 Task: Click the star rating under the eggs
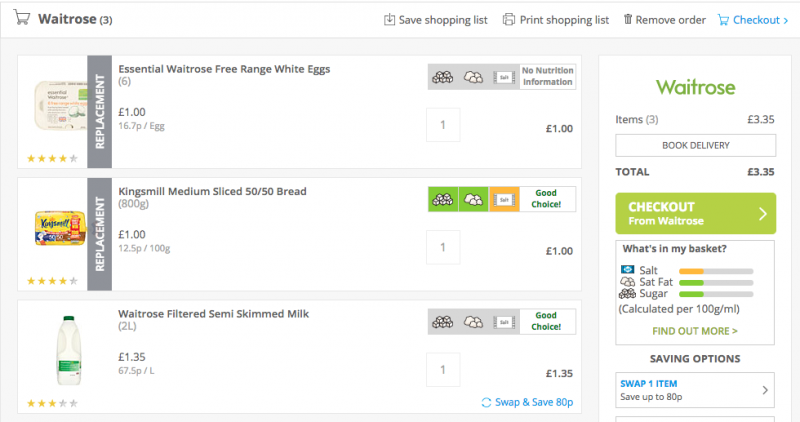coord(52,158)
